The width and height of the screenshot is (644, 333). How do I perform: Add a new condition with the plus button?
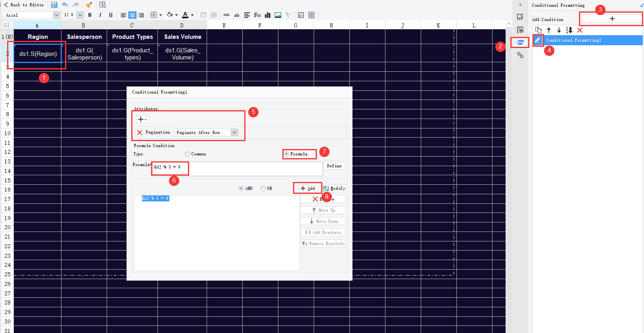(612, 19)
